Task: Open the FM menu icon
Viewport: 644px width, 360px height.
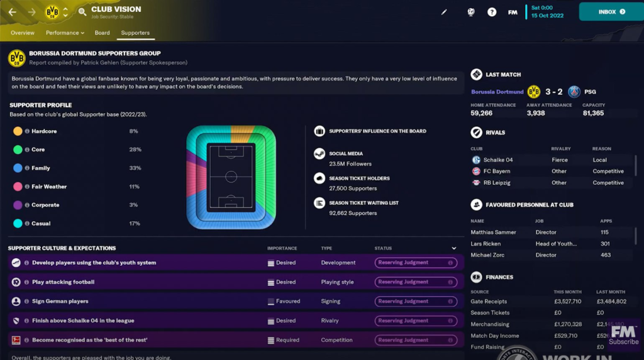Action: 513,12
